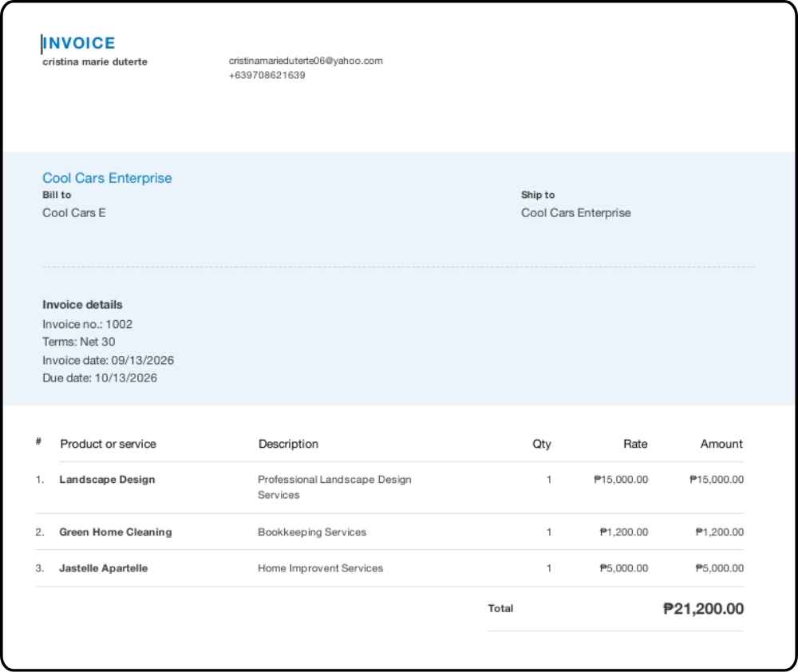Select the 'Landscape Design' product name

point(107,480)
